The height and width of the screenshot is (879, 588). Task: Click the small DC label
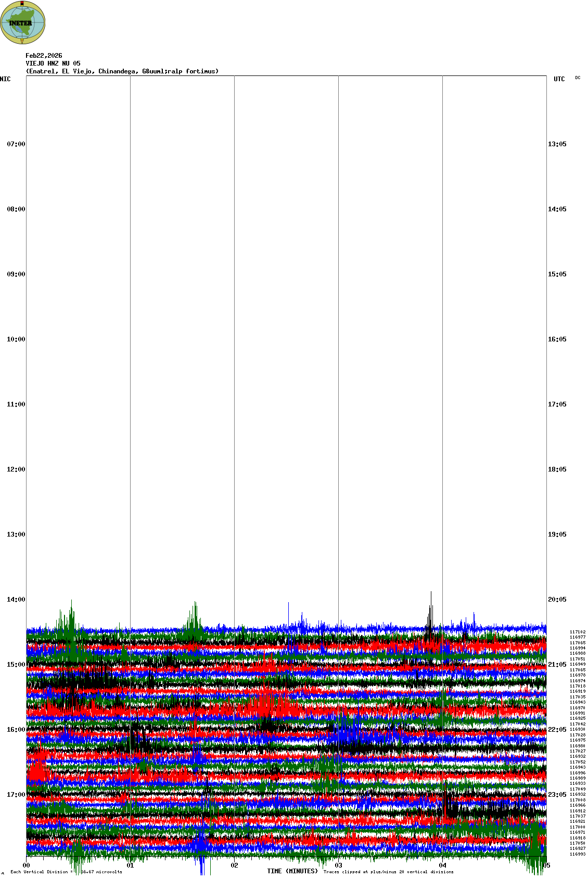(x=578, y=78)
